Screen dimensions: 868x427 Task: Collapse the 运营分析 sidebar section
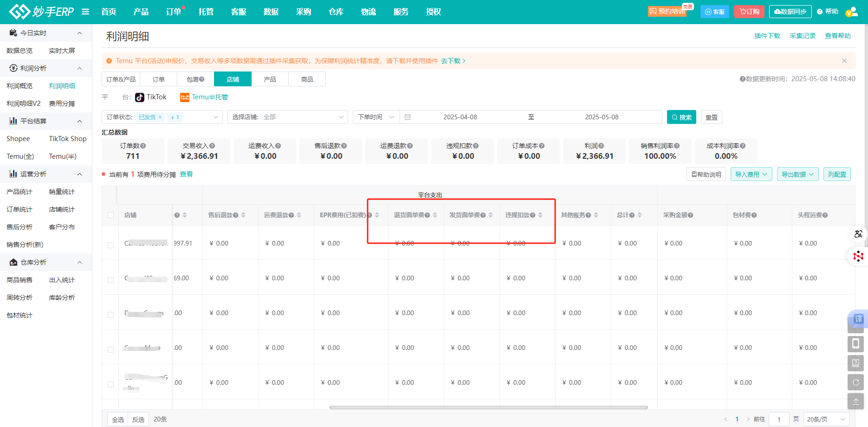click(79, 174)
